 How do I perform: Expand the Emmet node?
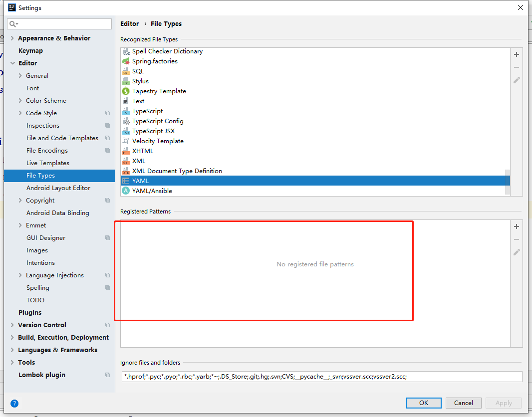point(20,225)
